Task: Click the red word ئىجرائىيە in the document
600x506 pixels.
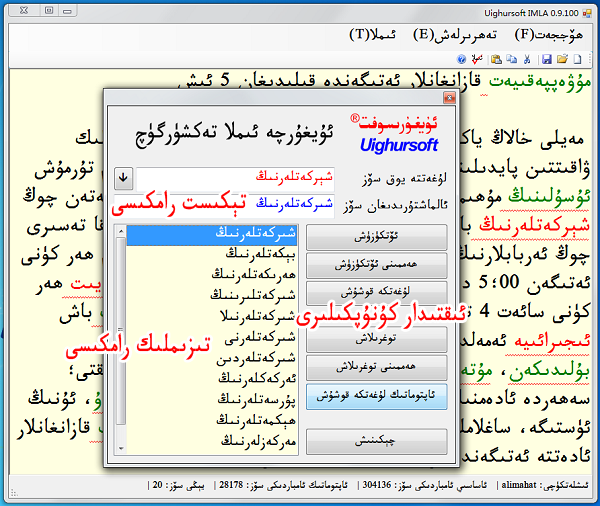Action: point(552,341)
